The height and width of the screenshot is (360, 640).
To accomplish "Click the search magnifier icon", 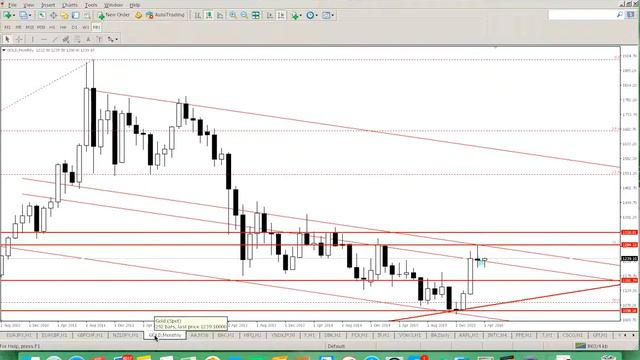I will pos(620,15).
